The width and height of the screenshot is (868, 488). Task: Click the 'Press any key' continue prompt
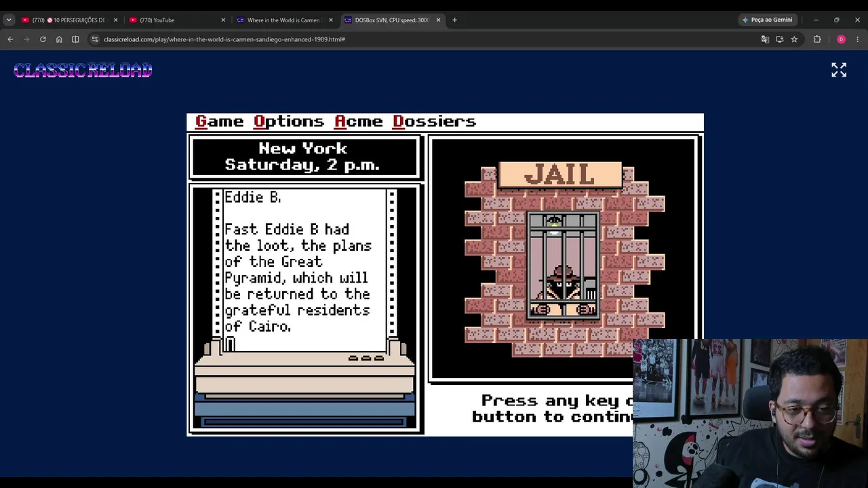pos(553,409)
